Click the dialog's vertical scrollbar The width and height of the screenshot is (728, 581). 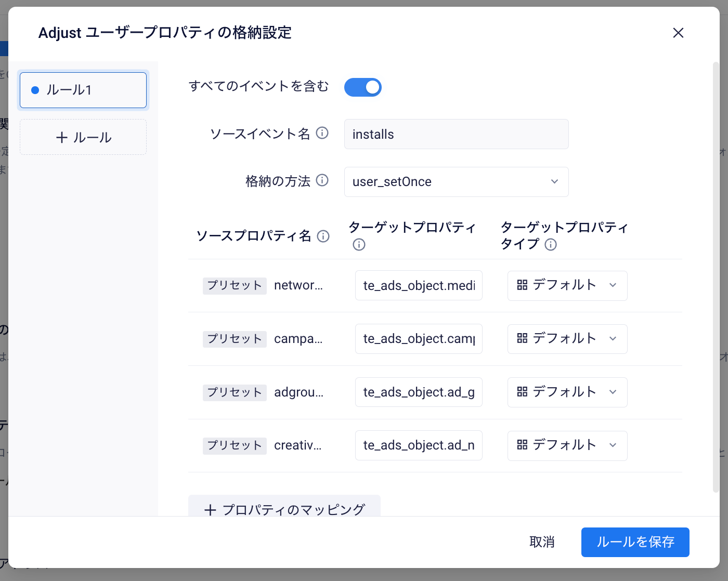point(716,275)
